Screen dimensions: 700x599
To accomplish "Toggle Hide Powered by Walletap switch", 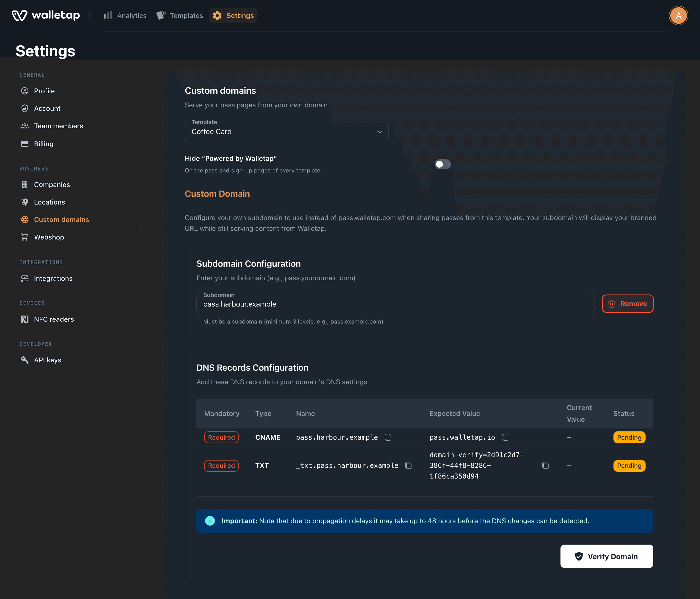I will click(443, 164).
